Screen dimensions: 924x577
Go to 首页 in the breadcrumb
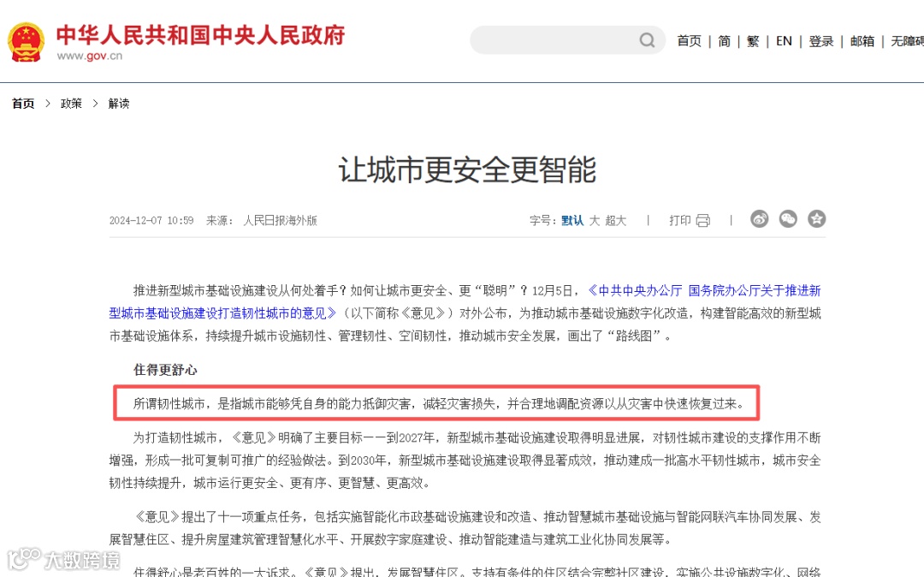(x=23, y=104)
